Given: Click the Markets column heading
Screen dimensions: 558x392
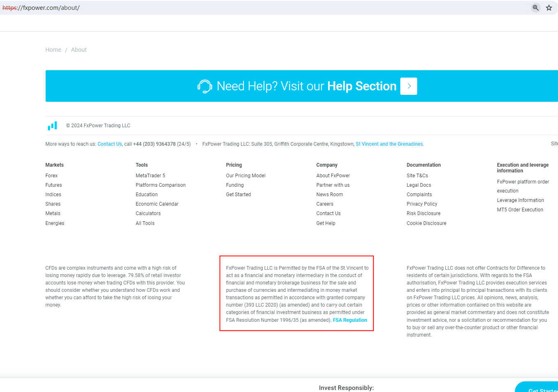Looking at the screenshot, I should point(55,165).
